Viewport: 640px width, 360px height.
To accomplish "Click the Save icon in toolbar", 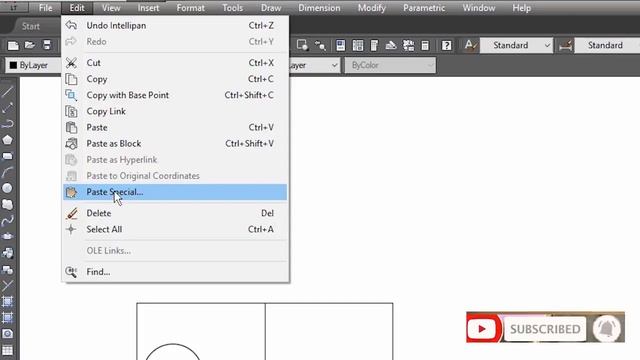I will [47, 45].
